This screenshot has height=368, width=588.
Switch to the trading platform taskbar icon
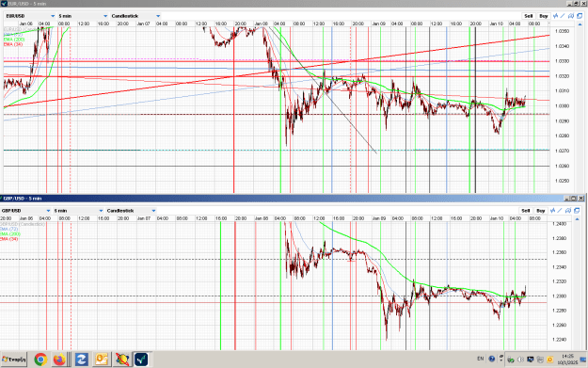coord(141,360)
